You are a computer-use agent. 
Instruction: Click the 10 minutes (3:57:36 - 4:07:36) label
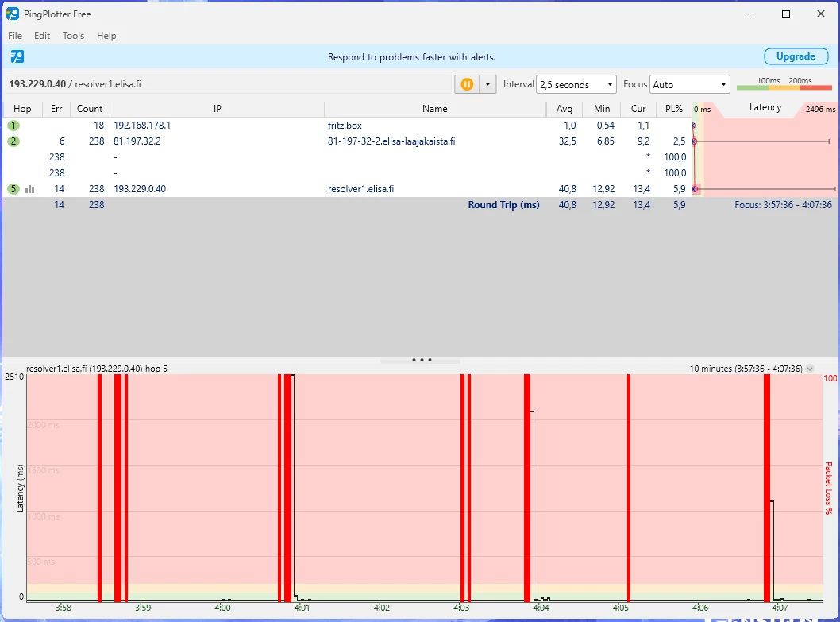coord(746,369)
